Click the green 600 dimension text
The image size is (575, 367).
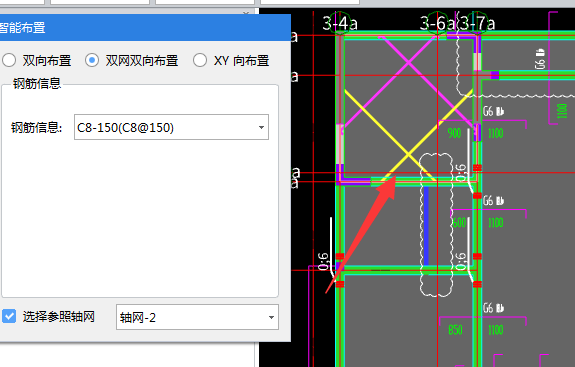coord(459,223)
